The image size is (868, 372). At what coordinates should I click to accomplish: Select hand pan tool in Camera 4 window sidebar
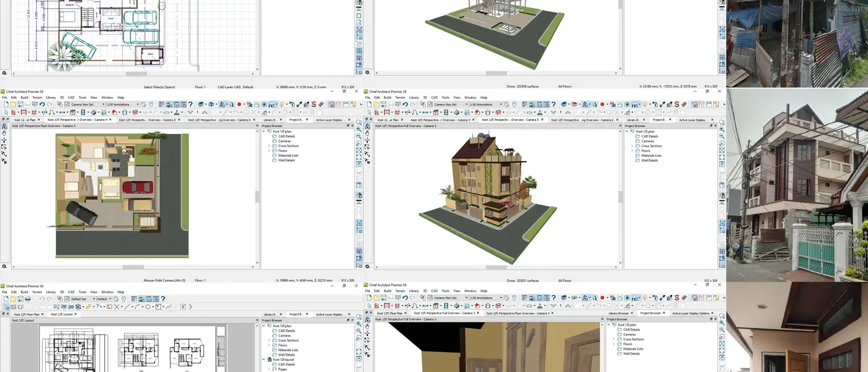tap(4, 133)
